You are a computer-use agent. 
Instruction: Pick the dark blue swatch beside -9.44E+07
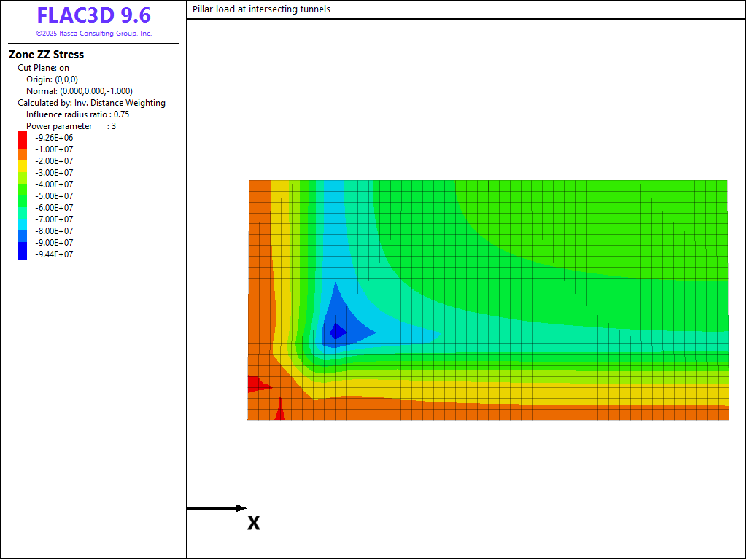tap(22, 253)
